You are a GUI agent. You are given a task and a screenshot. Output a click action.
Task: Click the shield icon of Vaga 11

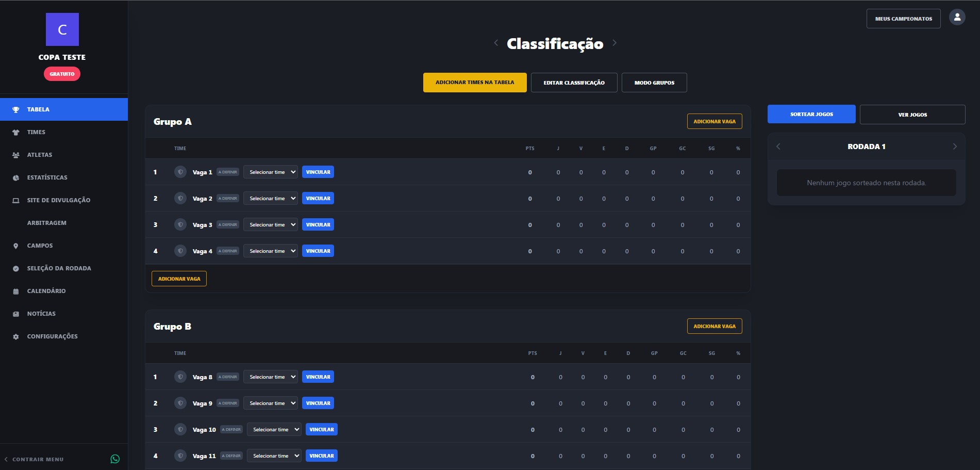coord(180,456)
